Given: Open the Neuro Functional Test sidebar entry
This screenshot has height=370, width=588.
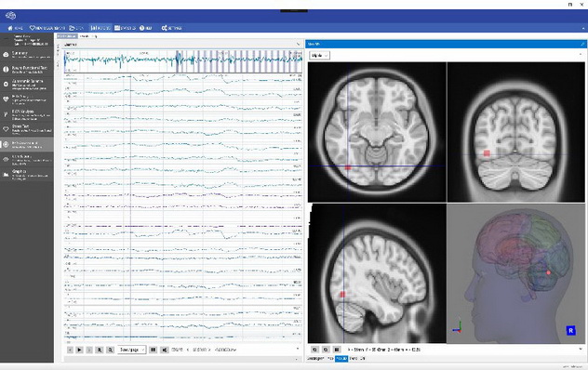Looking at the screenshot, I should 27,70.
